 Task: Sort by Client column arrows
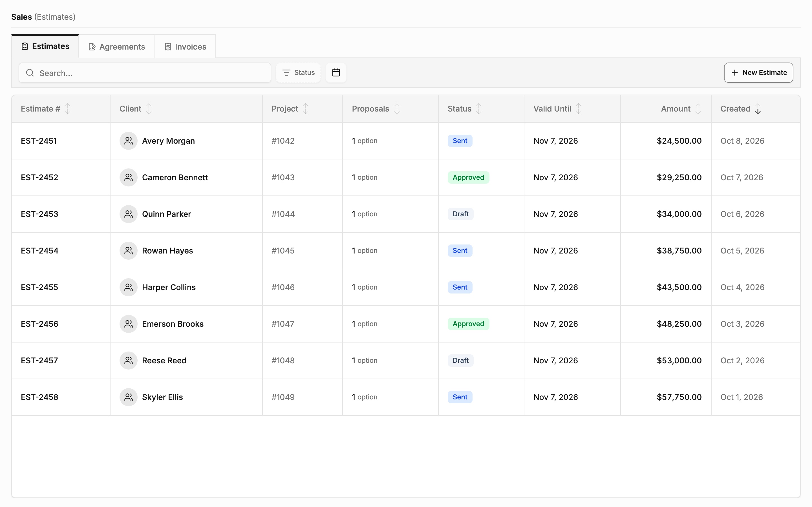149,109
